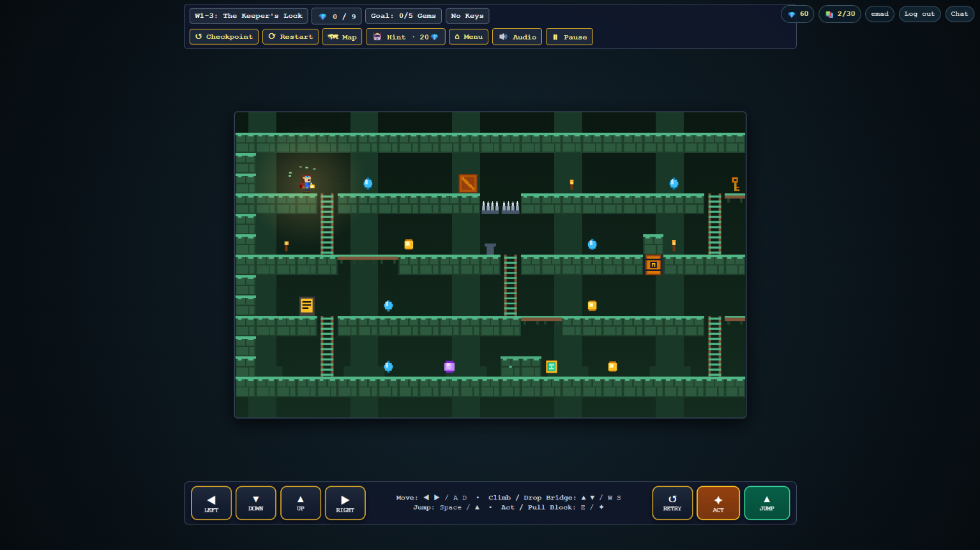
Task: Click the orange locked door
Action: pyautogui.click(x=653, y=265)
